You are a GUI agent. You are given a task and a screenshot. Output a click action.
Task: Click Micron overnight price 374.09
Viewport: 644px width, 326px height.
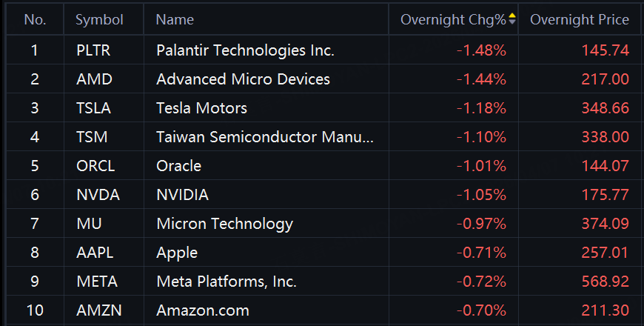[605, 224]
